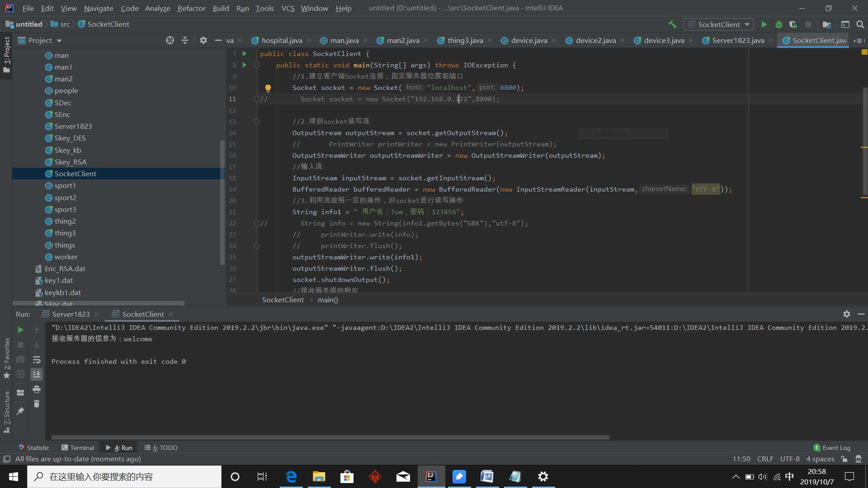
Task: Open 6: TODO tool window
Action: [161, 447]
